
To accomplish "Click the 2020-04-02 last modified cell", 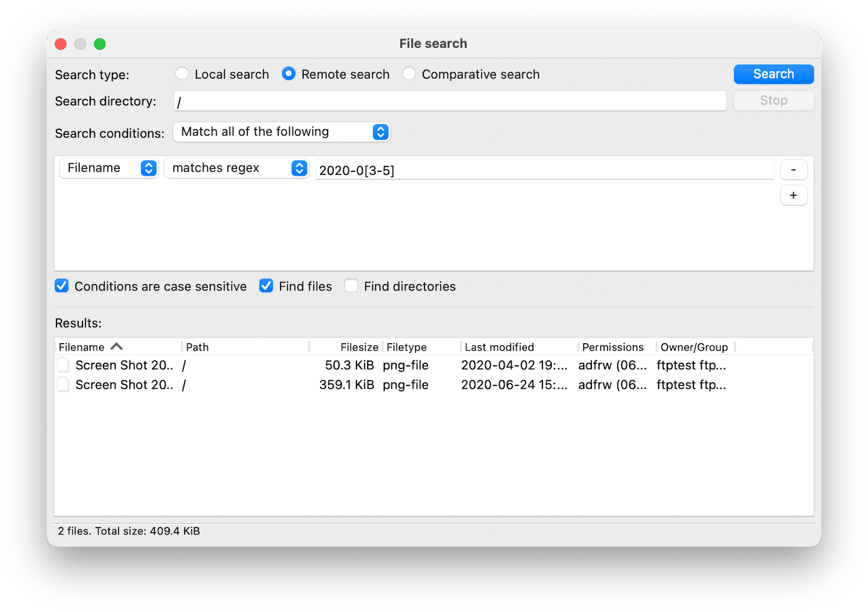I will [514, 365].
